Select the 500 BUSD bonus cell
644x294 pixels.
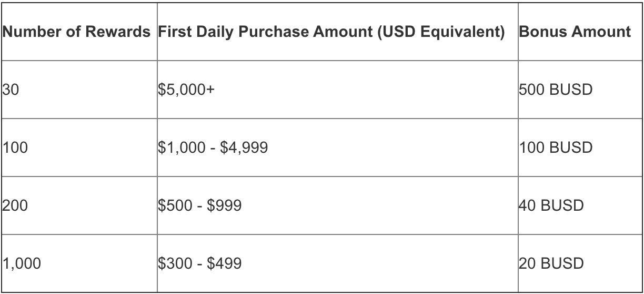580,90
